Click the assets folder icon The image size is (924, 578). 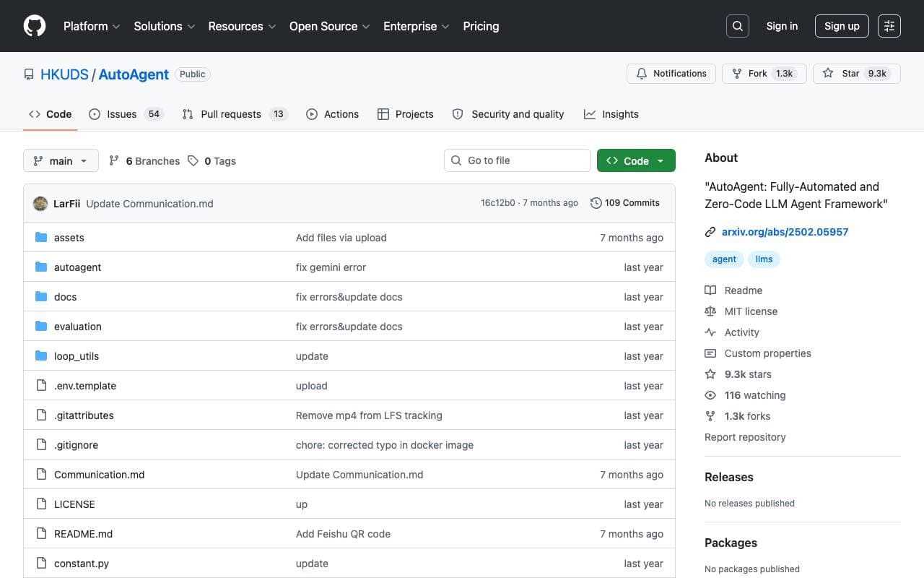coord(41,238)
